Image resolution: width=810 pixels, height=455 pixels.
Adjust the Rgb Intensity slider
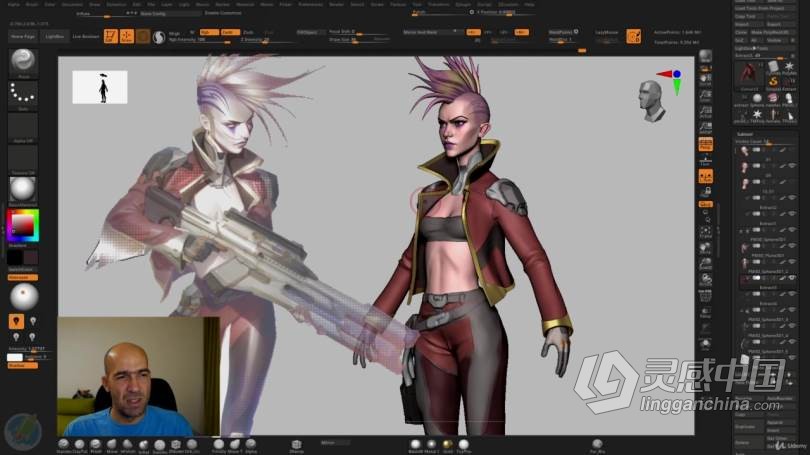click(x=199, y=40)
